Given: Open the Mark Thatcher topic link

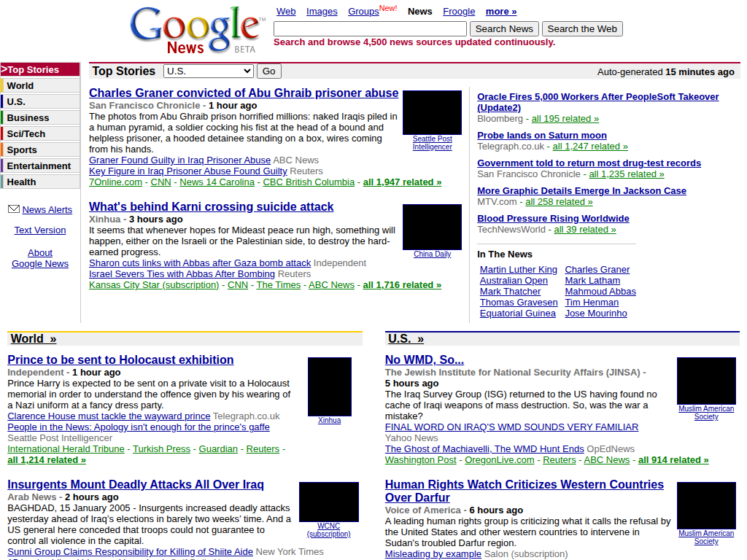Looking at the screenshot, I should tap(510, 292).
